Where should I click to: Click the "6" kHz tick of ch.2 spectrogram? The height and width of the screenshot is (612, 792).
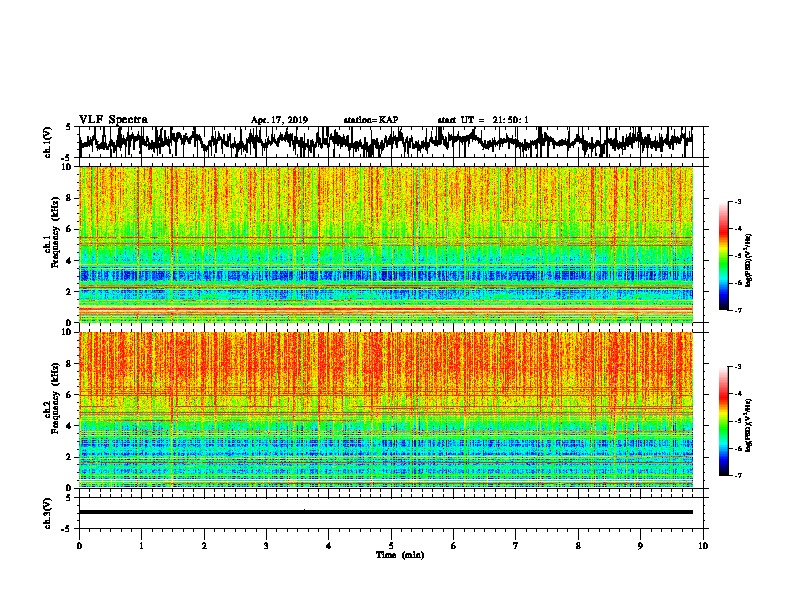70,394
